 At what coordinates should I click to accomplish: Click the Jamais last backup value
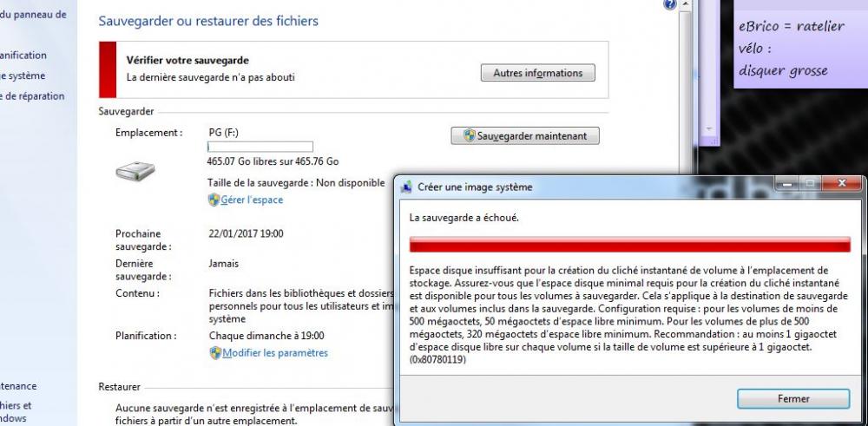(224, 264)
